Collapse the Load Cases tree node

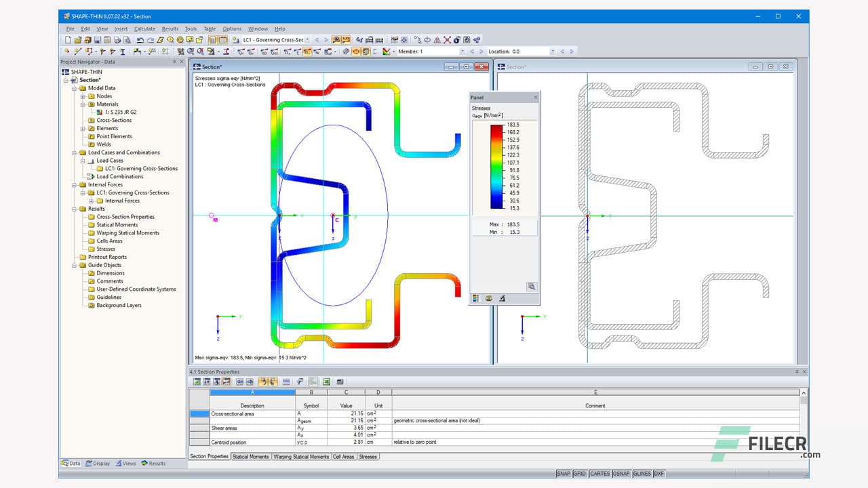coord(83,161)
